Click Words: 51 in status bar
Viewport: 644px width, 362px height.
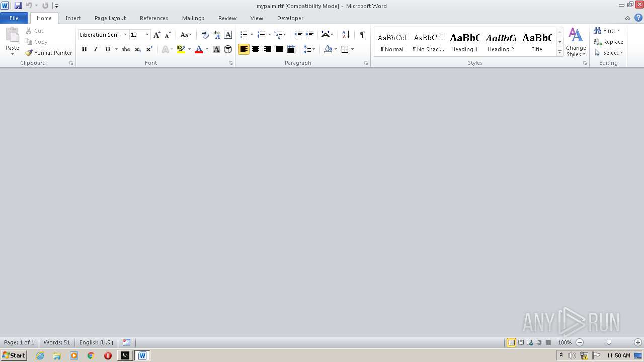pos(57,342)
